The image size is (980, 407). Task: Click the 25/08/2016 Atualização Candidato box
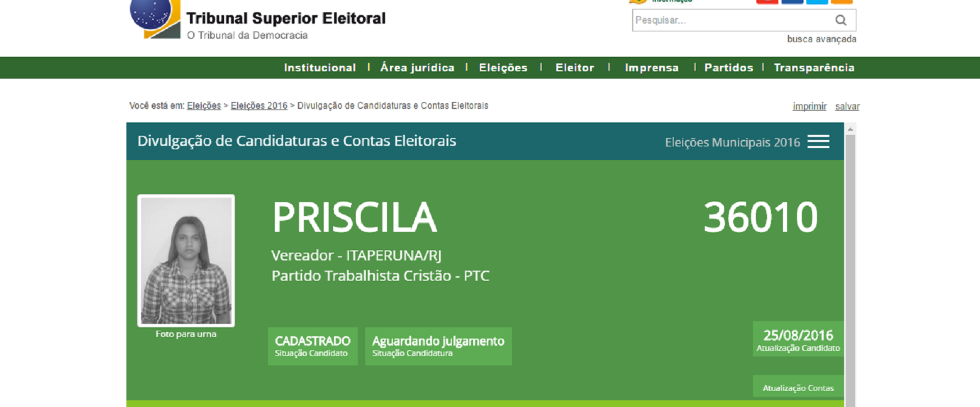tap(798, 339)
